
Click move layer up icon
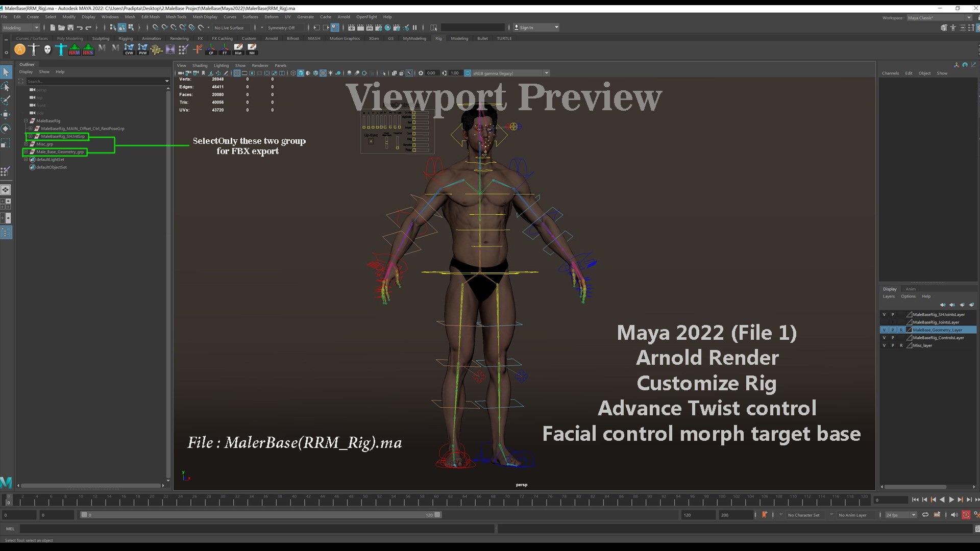(943, 305)
